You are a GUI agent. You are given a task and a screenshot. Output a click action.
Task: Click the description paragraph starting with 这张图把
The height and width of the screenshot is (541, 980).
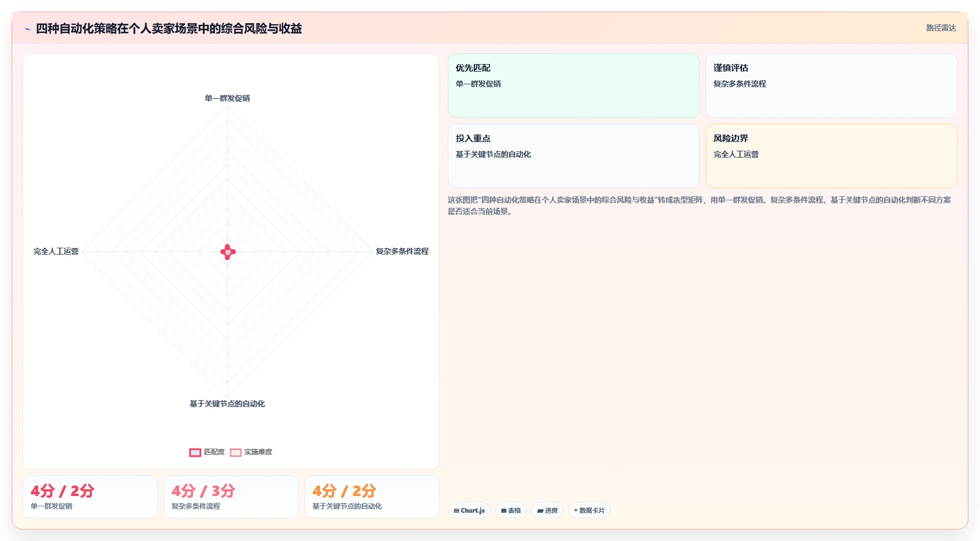click(x=699, y=206)
